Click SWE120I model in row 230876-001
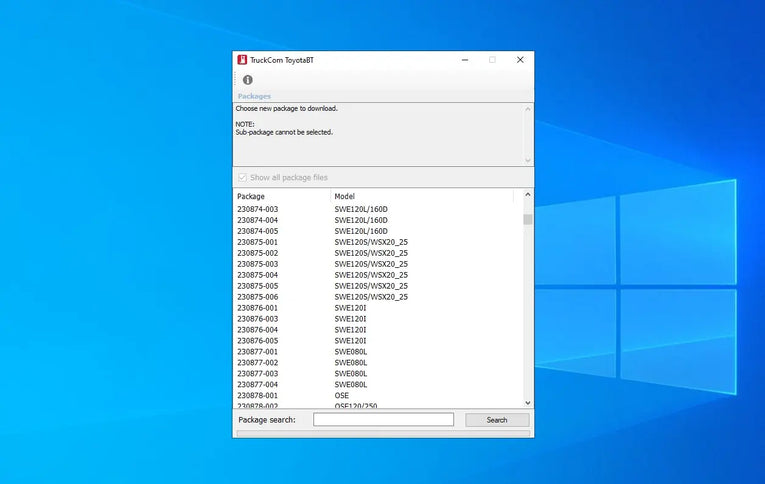Screen dimensions: 765x484 tap(350, 308)
